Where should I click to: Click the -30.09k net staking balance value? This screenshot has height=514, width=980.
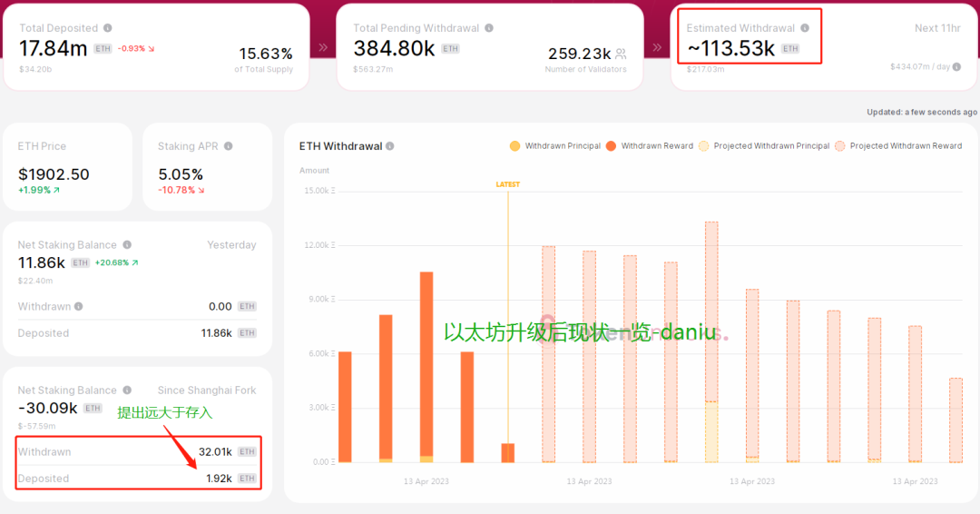click(x=48, y=409)
